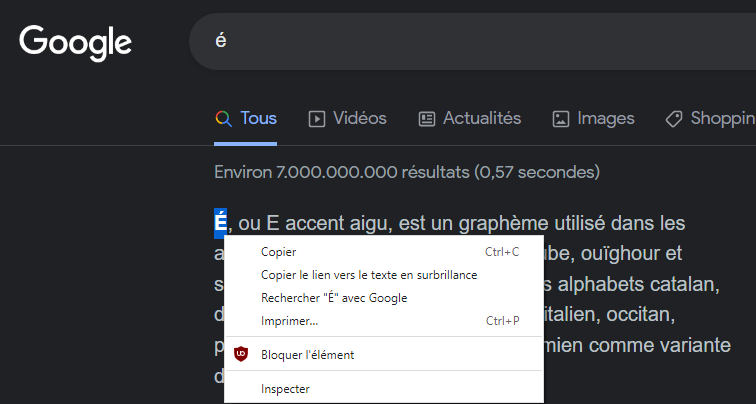Open the Actualités tab

[470, 119]
